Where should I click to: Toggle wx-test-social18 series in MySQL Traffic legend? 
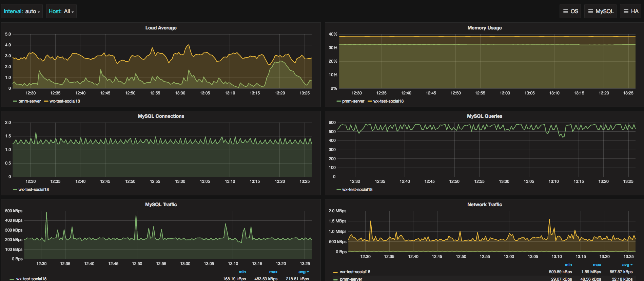point(31,279)
